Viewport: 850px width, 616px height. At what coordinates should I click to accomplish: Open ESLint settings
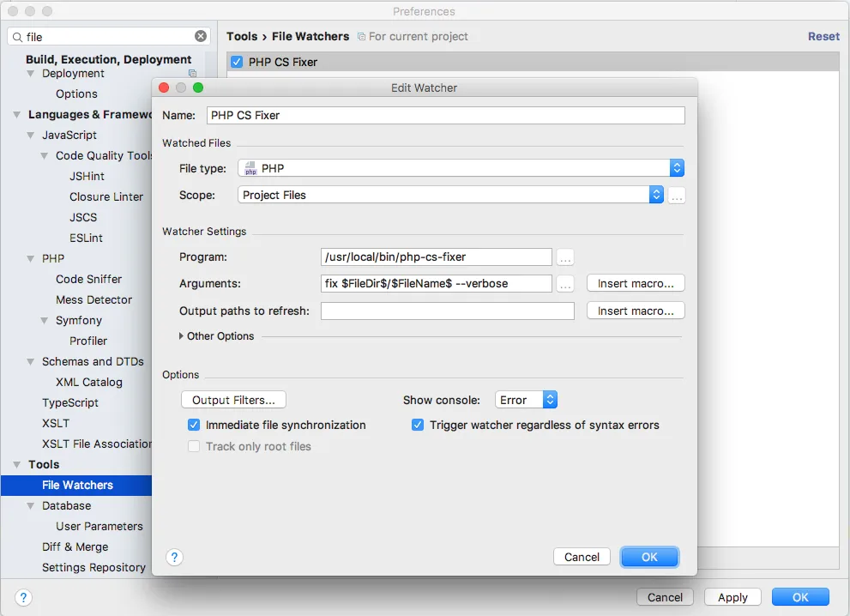[x=86, y=238]
